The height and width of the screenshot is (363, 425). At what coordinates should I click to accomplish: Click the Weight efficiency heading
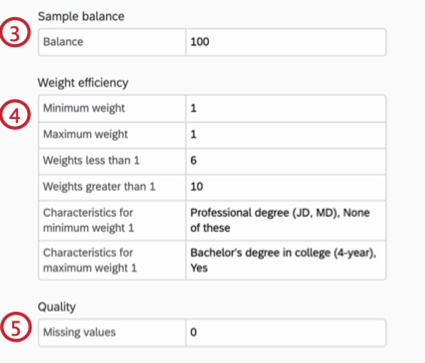[x=83, y=83]
